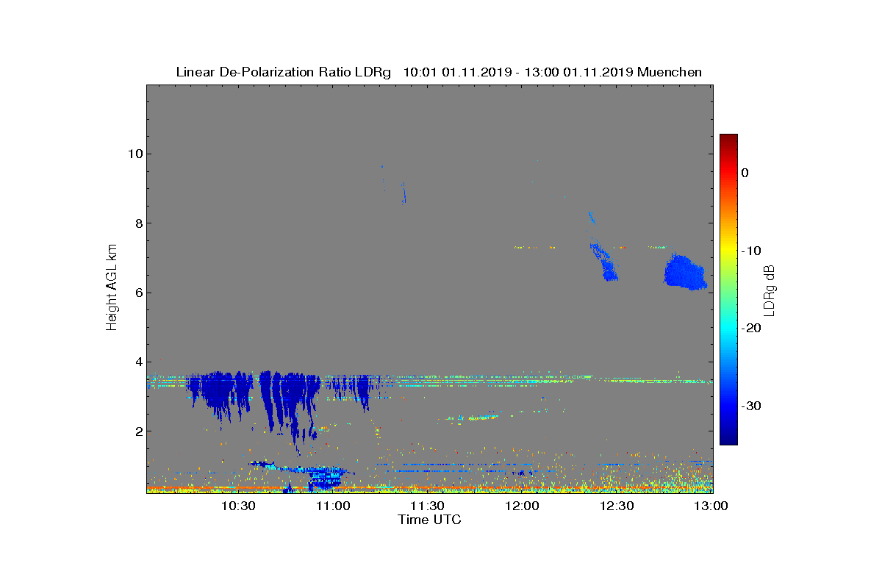
Task: Click the dark red top of colorbar
Action: pyautogui.click(x=728, y=140)
